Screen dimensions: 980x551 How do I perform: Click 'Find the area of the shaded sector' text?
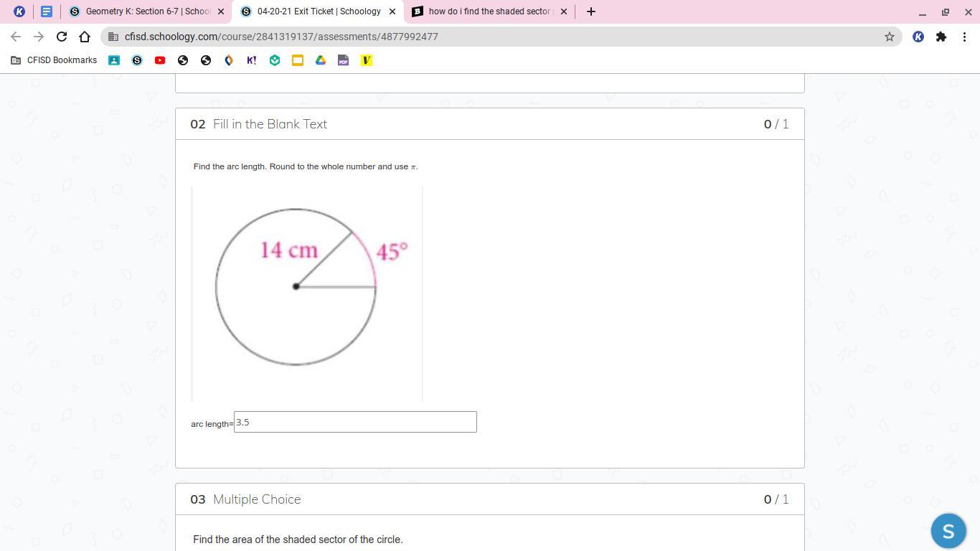coord(298,540)
